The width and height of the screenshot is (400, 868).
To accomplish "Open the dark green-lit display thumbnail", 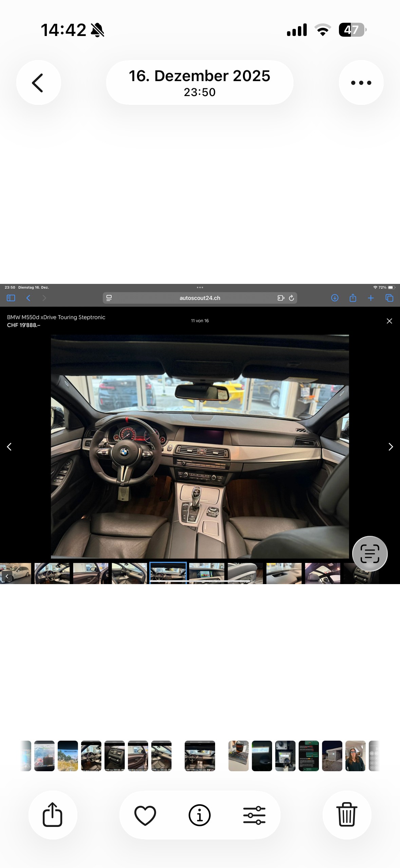I will (x=262, y=756).
